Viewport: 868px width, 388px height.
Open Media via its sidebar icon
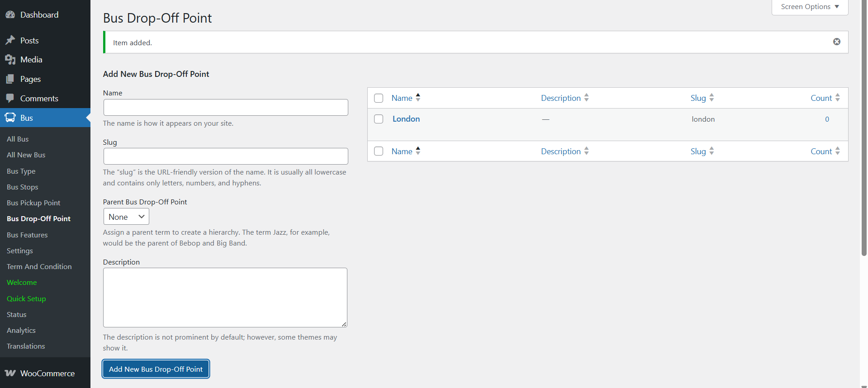point(10,60)
